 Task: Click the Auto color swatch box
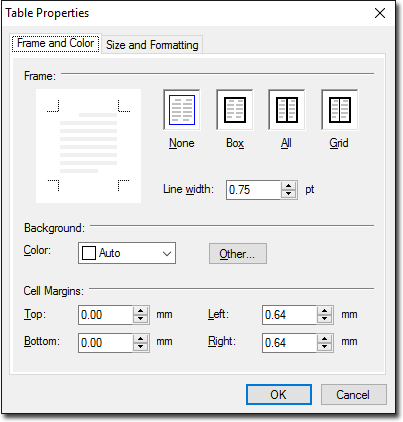click(x=89, y=253)
